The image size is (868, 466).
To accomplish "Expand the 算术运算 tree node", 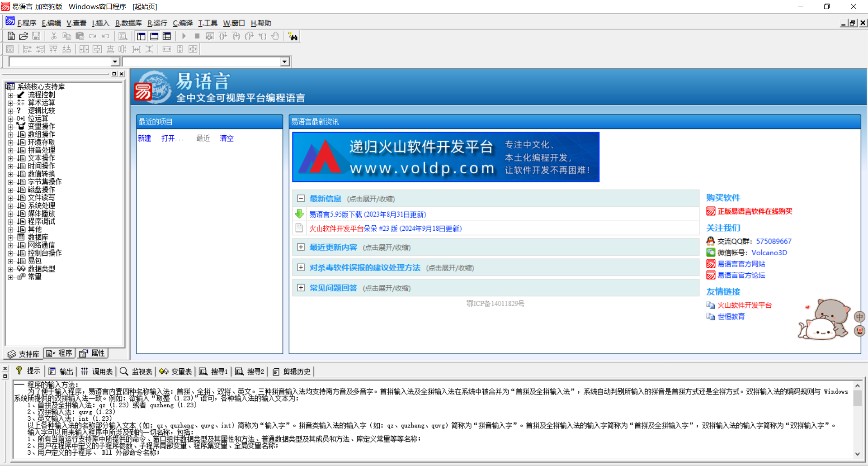I will (10, 103).
